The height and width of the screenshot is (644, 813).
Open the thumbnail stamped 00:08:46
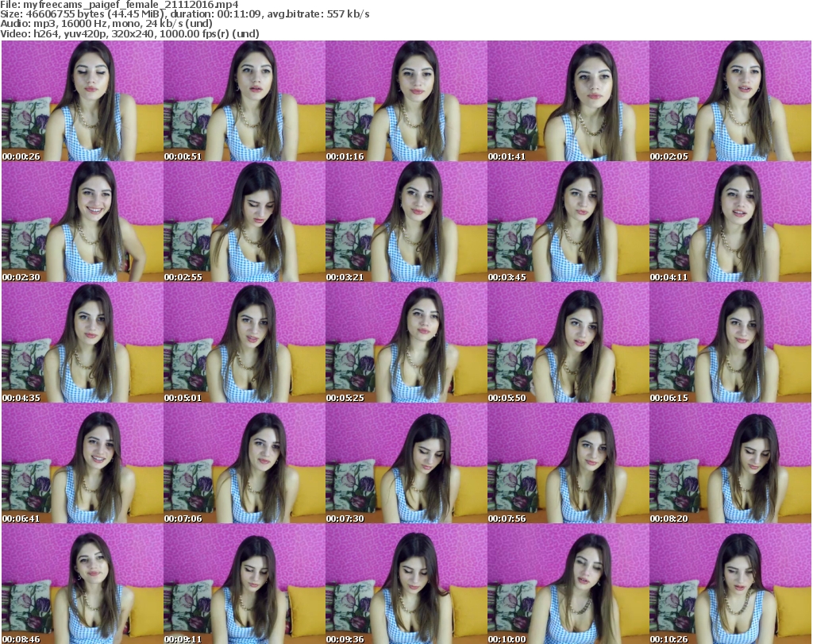point(83,584)
